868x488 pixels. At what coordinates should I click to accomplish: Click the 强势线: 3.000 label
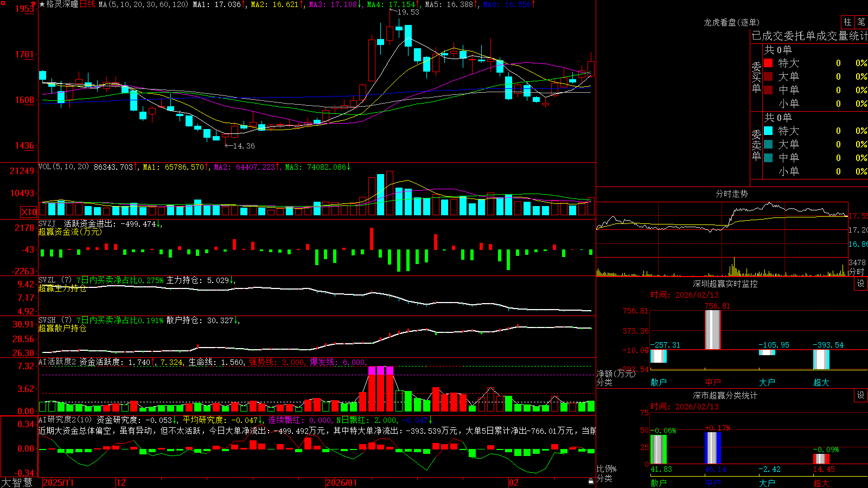(277, 362)
